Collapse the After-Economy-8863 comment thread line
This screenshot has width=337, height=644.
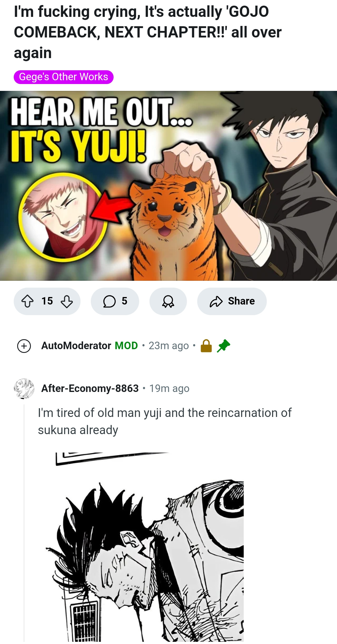pos(24,522)
